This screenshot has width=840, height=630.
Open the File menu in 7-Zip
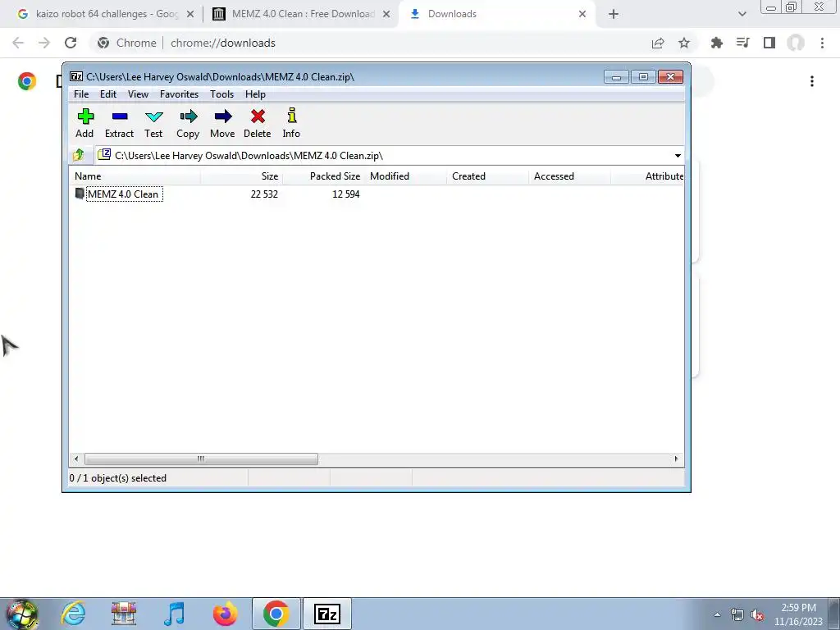(81, 94)
